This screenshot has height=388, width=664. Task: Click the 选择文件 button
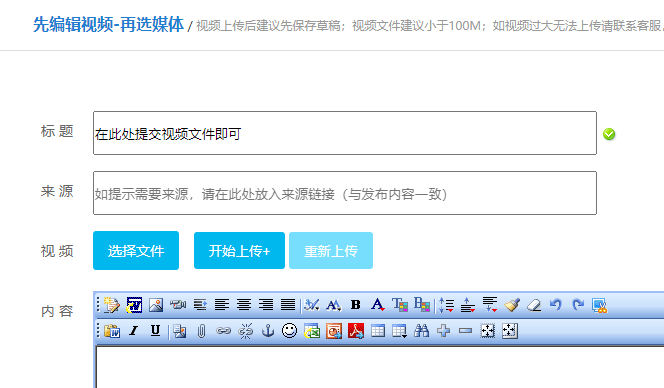tap(136, 250)
